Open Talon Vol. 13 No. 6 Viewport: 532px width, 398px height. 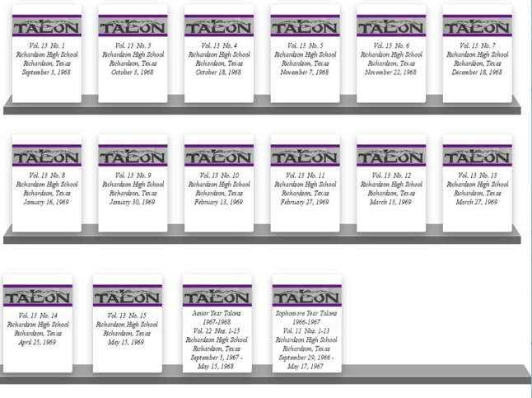click(391, 59)
